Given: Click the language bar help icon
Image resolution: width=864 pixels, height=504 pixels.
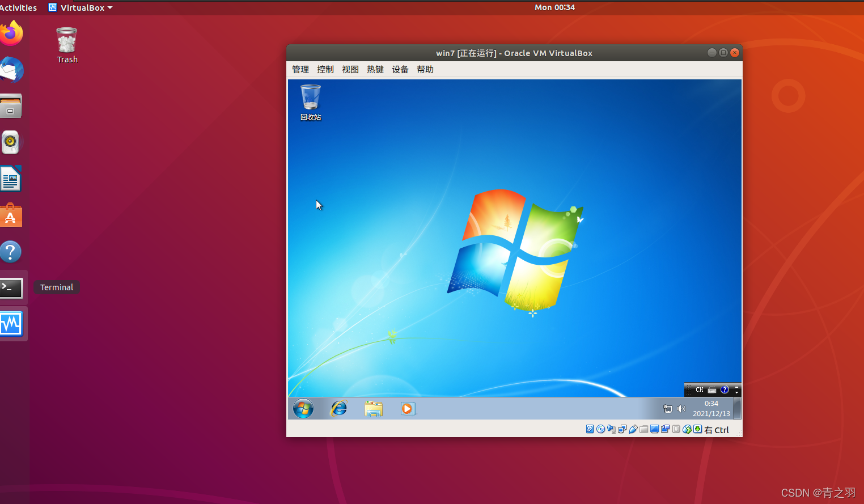Looking at the screenshot, I should pos(725,390).
